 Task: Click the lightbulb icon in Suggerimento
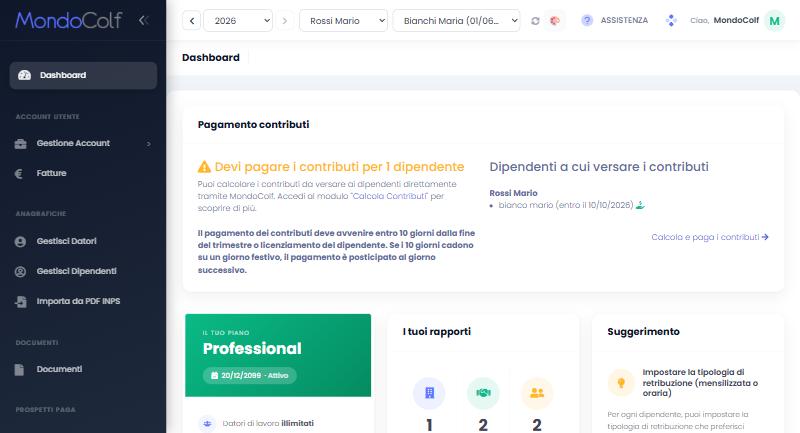(621, 383)
